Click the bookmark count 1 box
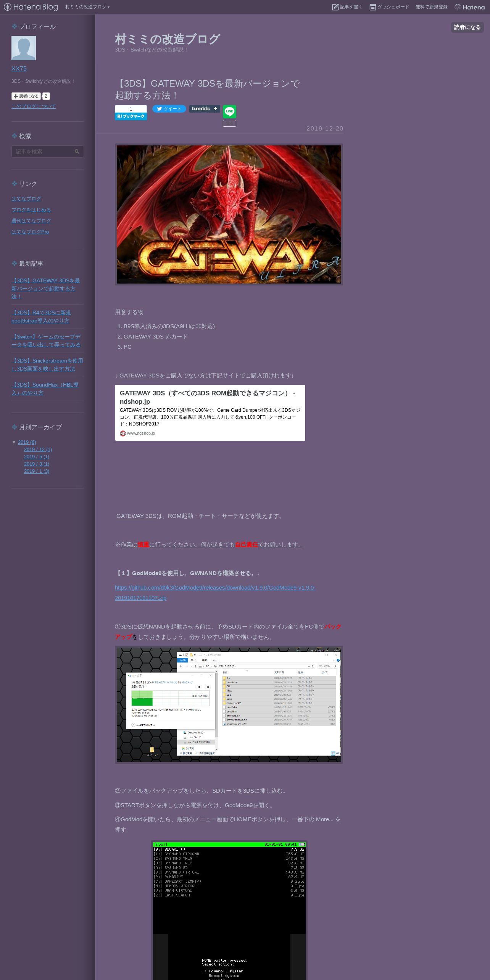The image size is (490, 980). (131, 109)
